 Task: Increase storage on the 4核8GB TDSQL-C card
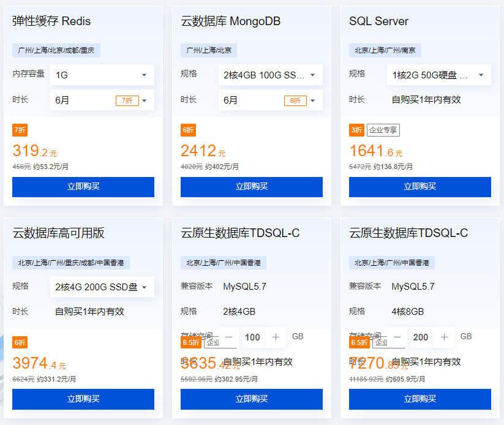point(444,337)
